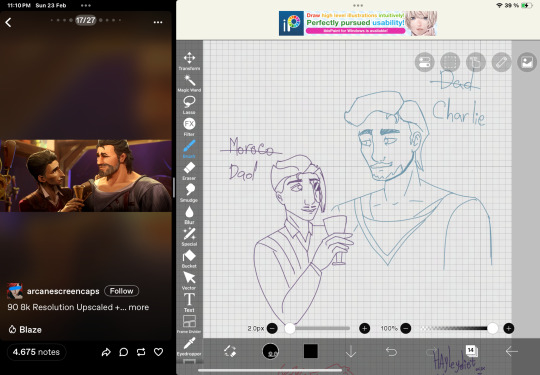Like the post with heart icon
The width and height of the screenshot is (540, 375).
[x=158, y=352]
